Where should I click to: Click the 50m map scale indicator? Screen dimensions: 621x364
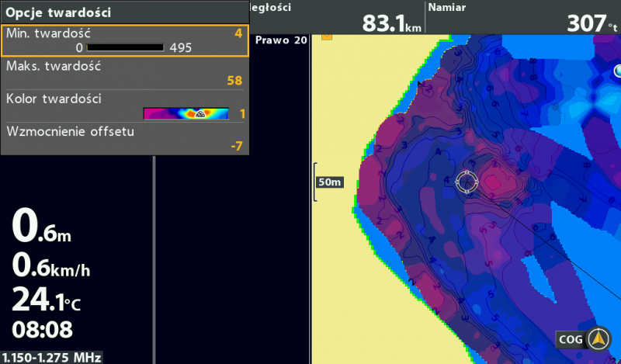328,182
